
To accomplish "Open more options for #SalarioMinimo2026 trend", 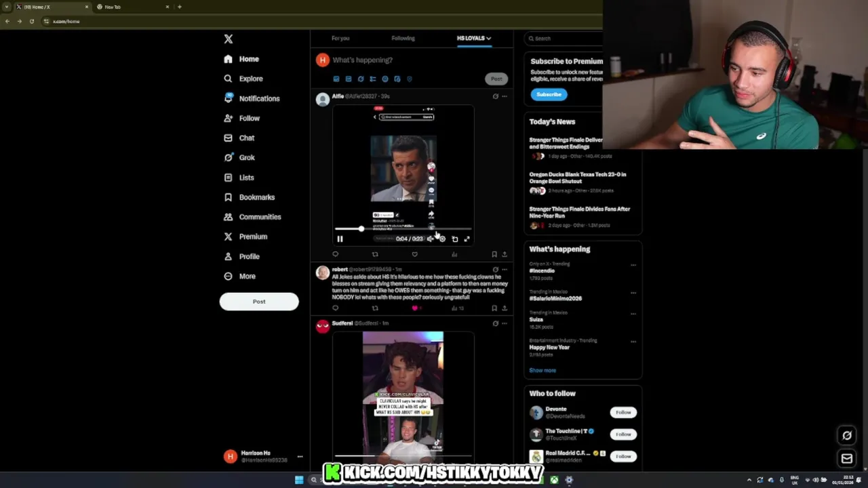I will (633, 293).
